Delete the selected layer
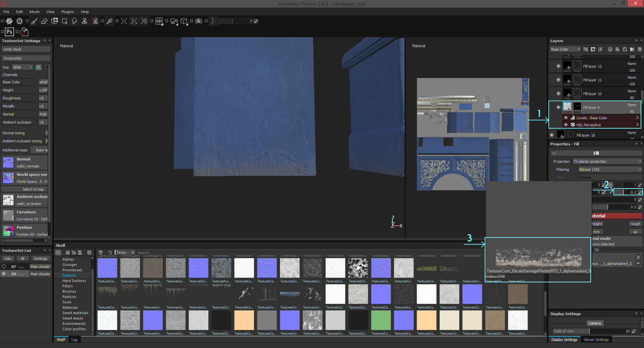This screenshot has width=644, height=348. click(x=640, y=49)
